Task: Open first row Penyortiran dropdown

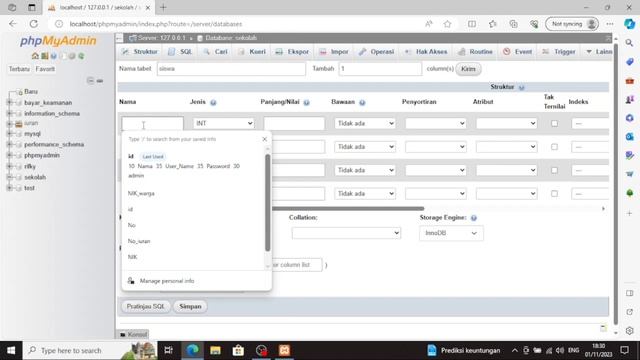Action: (x=436, y=123)
